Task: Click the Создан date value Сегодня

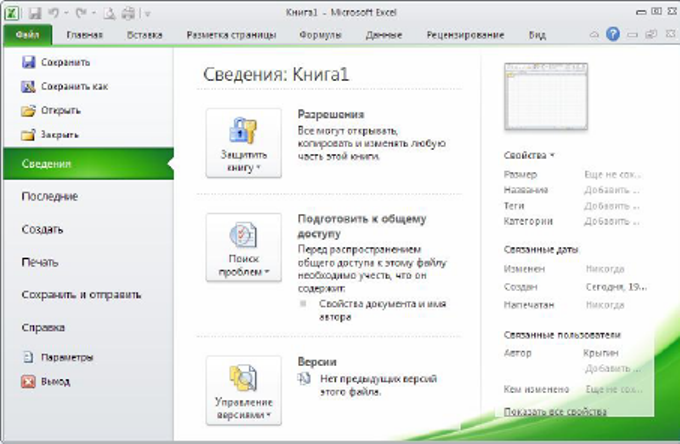Action: pos(616,287)
